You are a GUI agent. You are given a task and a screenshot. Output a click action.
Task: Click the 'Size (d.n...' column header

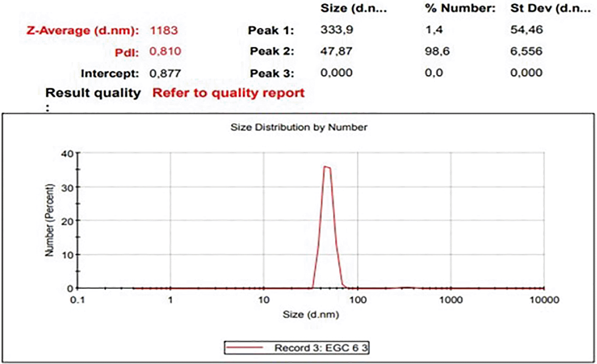[x=354, y=8]
